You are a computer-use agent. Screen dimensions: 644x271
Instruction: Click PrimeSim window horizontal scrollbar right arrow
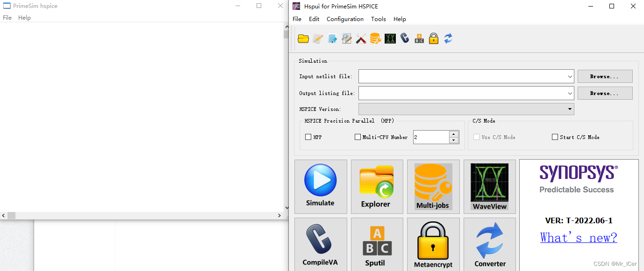point(279,216)
